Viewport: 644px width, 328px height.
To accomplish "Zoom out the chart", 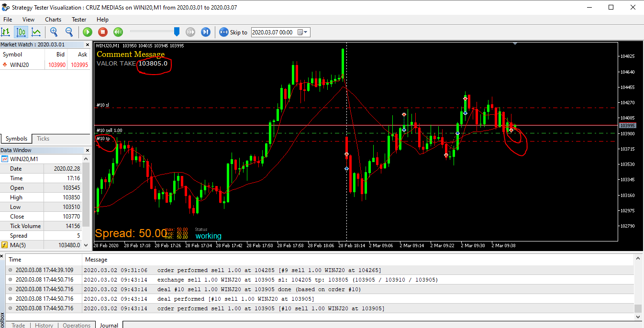I will click(69, 32).
